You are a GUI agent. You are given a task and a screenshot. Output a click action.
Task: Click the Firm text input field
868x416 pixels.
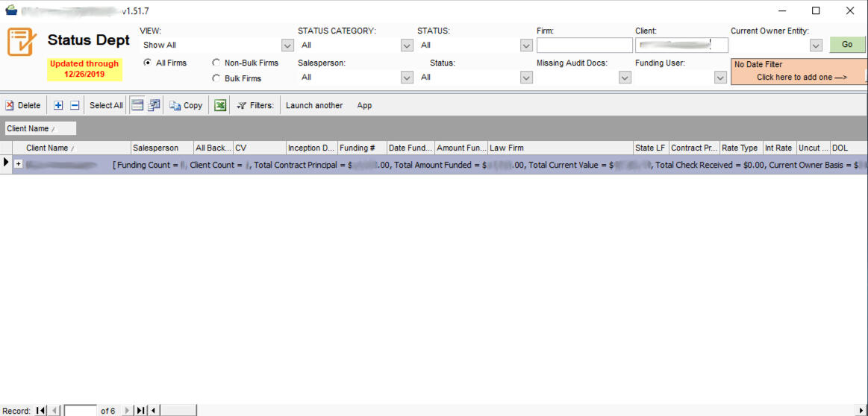(x=584, y=45)
